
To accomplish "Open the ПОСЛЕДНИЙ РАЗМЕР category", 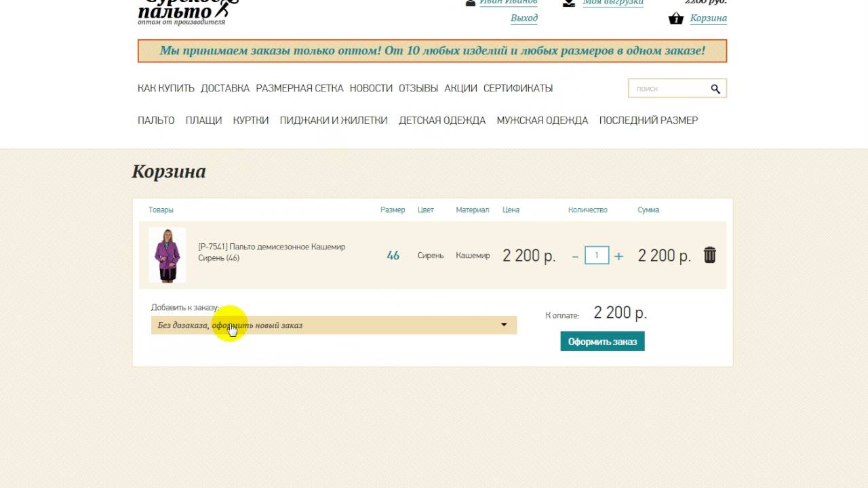I will click(x=648, y=120).
